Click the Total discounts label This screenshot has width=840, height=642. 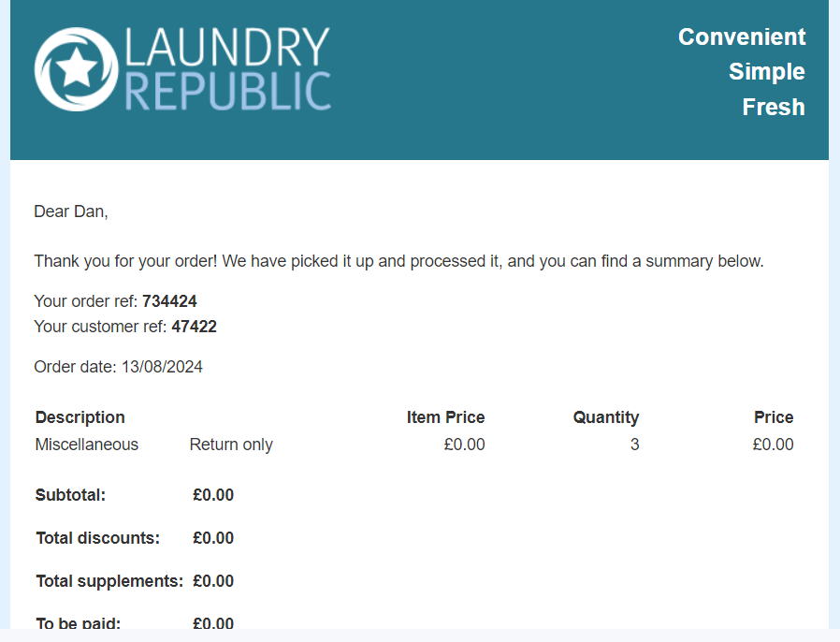pyautogui.click(x=98, y=537)
